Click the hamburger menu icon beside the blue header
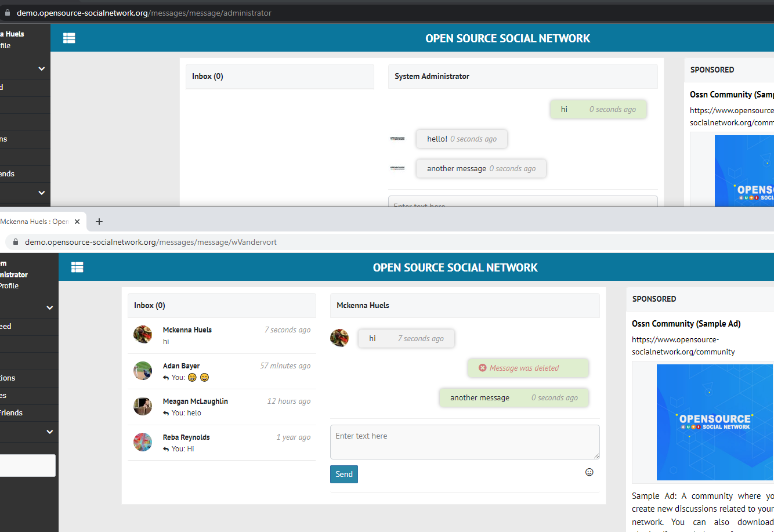The width and height of the screenshot is (774, 532). (x=77, y=267)
